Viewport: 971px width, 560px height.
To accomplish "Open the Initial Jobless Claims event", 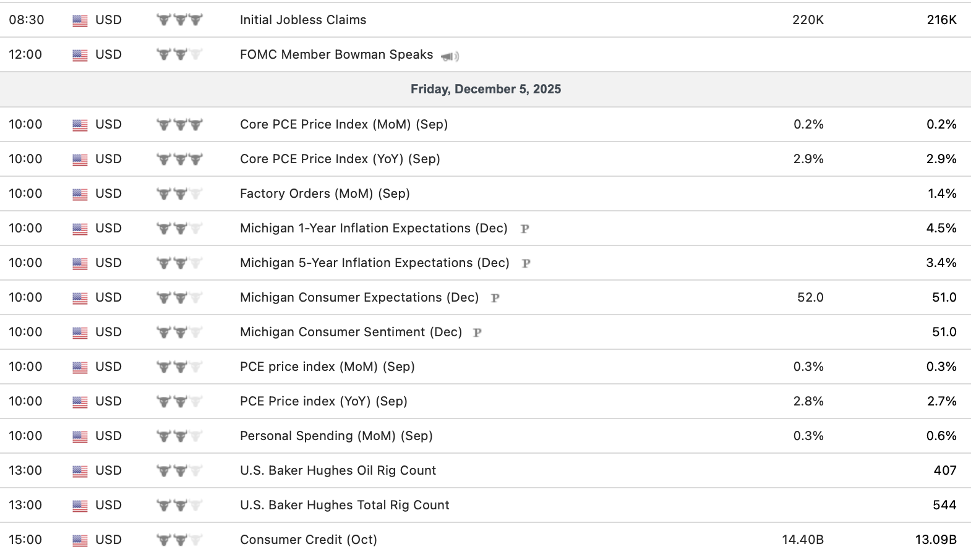I will coord(303,20).
